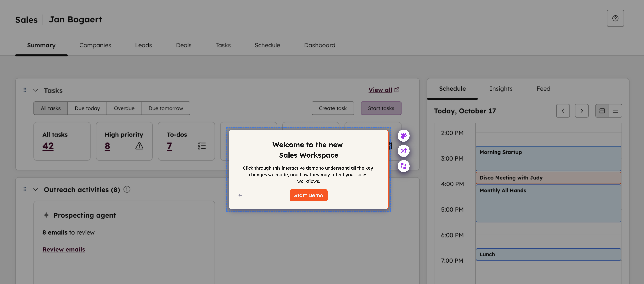Switch schedule to list view icon
The height and width of the screenshot is (284, 644).
pos(615,111)
